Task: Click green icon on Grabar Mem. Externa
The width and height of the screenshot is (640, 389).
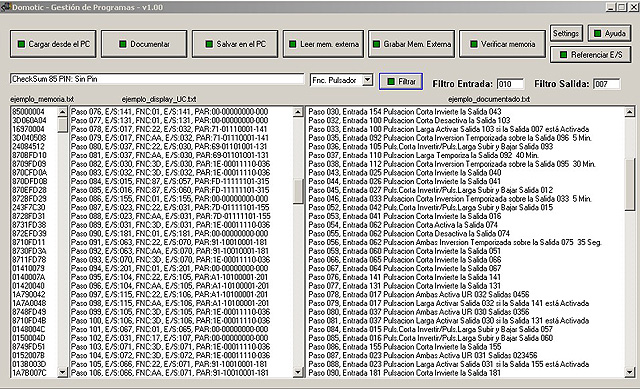Action: click(x=376, y=44)
